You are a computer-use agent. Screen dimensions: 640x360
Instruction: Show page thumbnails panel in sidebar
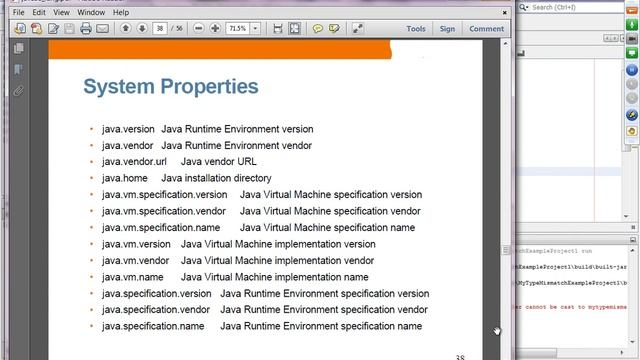(x=18, y=49)
